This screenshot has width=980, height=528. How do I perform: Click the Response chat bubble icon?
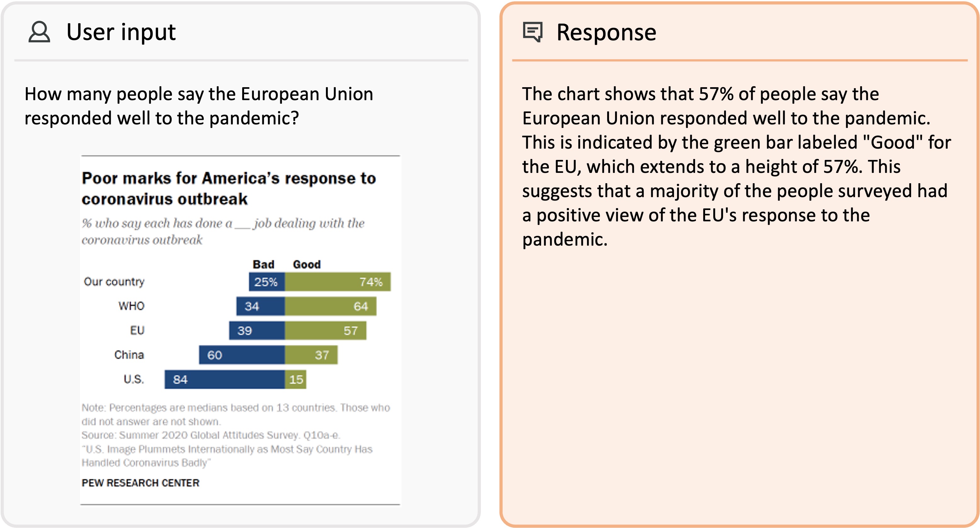click(x=533, y=32)
